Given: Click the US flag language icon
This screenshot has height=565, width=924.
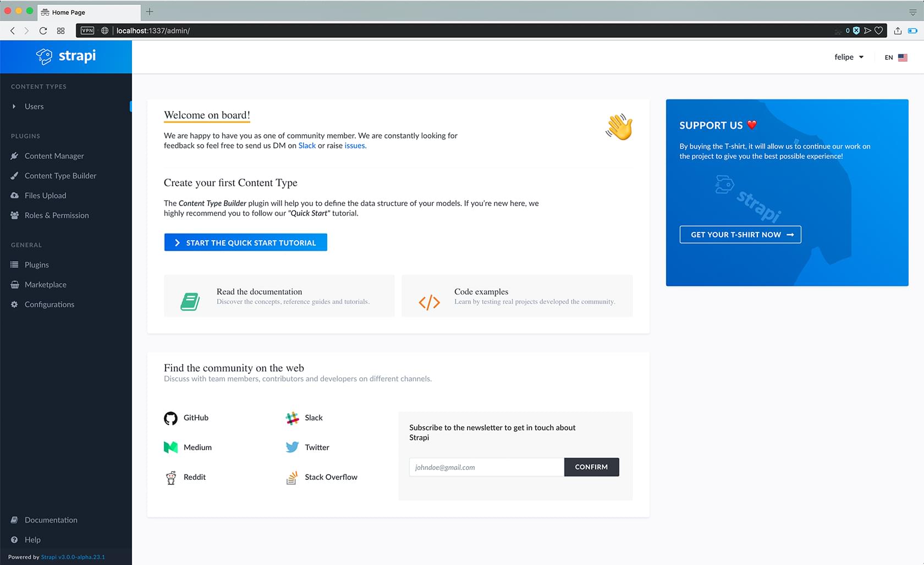Looking at the screenshot, I should tap(903, 57).
